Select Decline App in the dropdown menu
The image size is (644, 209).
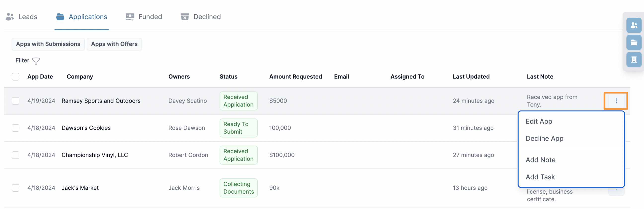(544, 138)
